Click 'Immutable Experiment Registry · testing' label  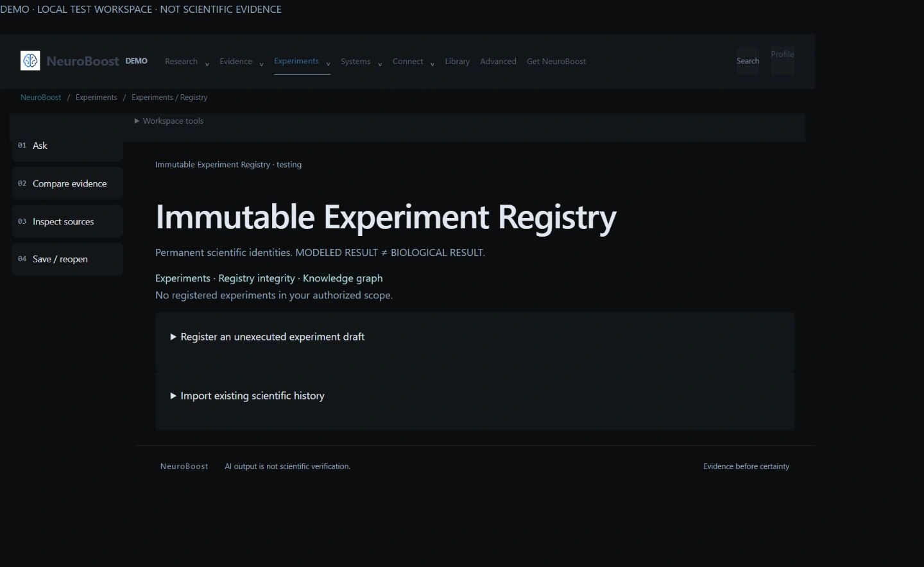coord(228,165)
